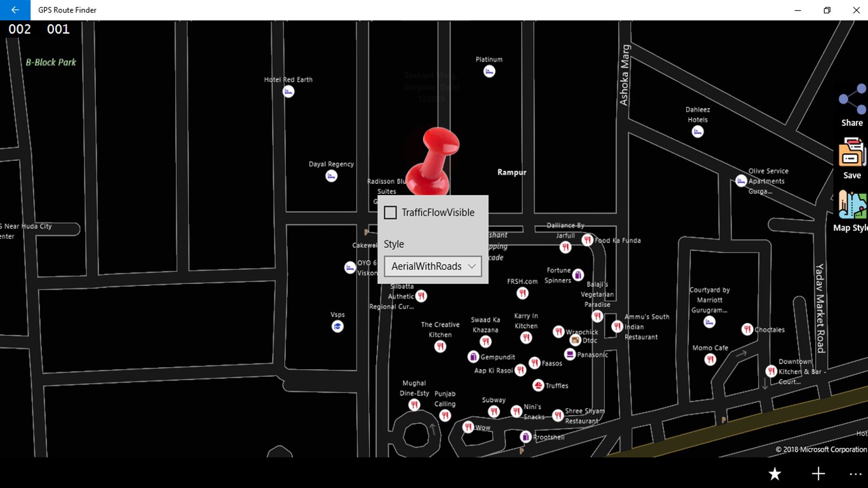The width and height of the screenshot is (868, 488).
Task: Select the Mughal Dine-Esty marker
Action: point(414,405)
